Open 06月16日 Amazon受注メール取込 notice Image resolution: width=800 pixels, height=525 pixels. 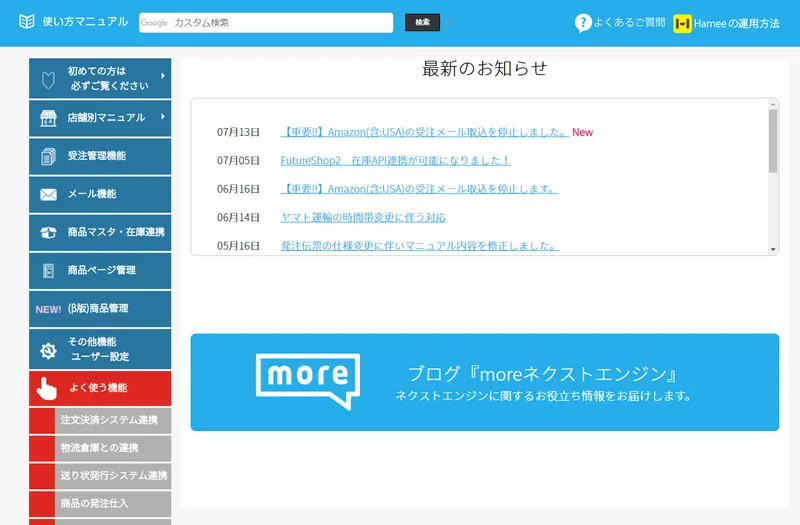pos(419,189)
